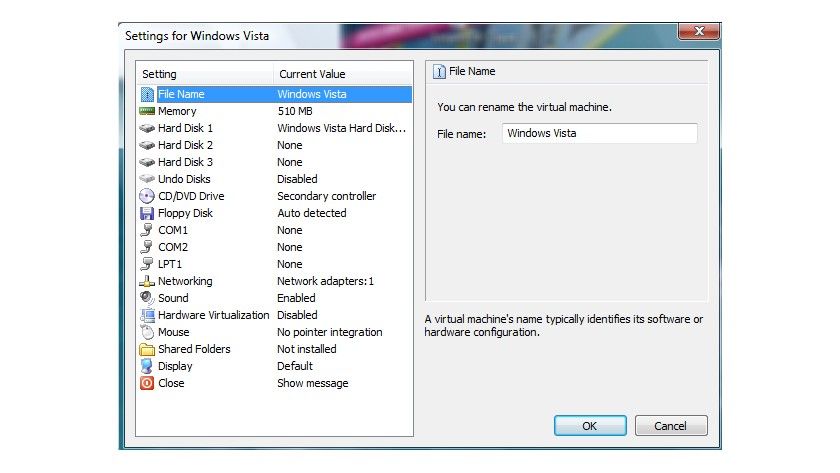The width and height of the screenshot is (840, 473).
Task: Open the Networking setting
Action: tap(185, 281)
